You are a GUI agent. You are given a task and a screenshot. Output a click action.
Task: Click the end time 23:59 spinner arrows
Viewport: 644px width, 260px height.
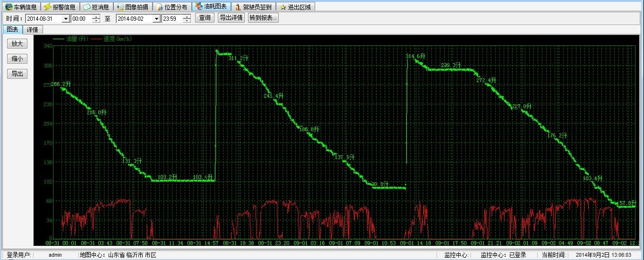pos(187,18)
